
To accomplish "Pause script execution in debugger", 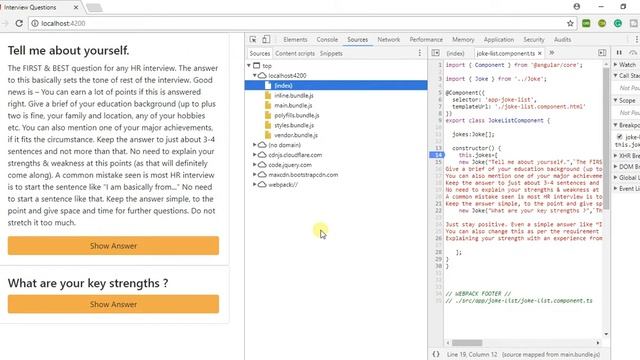I will [x=619, y=53].
